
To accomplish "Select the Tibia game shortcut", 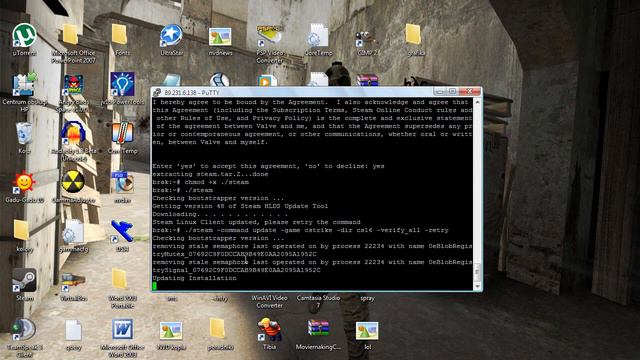I will [x=269, y=330].
